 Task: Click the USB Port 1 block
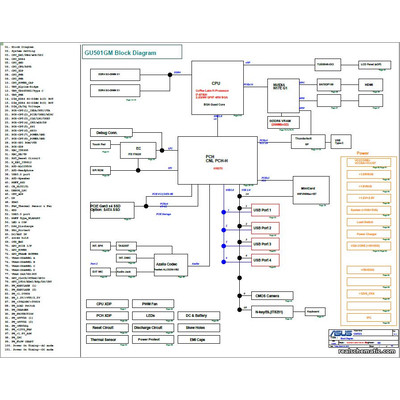click(x=265, y=210)
